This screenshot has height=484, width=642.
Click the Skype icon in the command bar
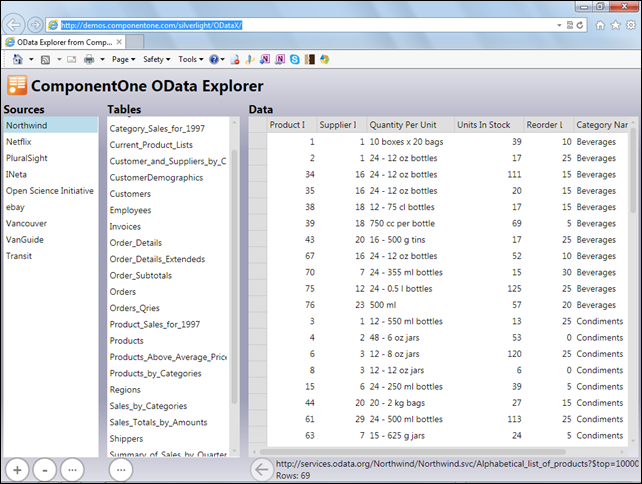pos(294,60)
